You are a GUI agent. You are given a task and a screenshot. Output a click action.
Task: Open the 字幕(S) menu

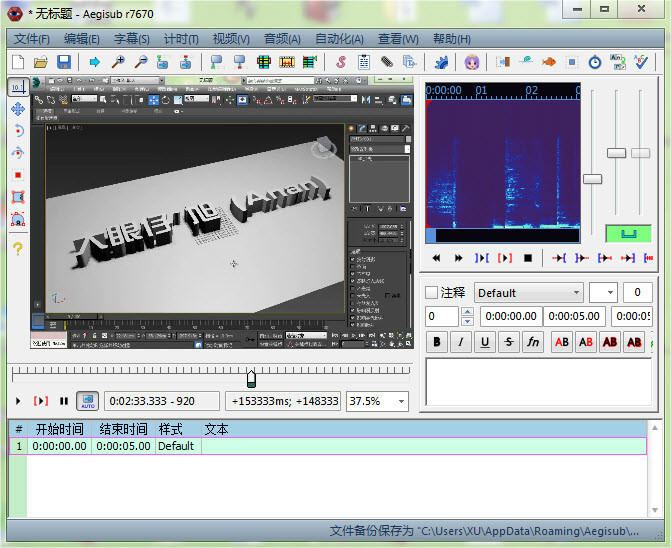[x=131, y=39]
